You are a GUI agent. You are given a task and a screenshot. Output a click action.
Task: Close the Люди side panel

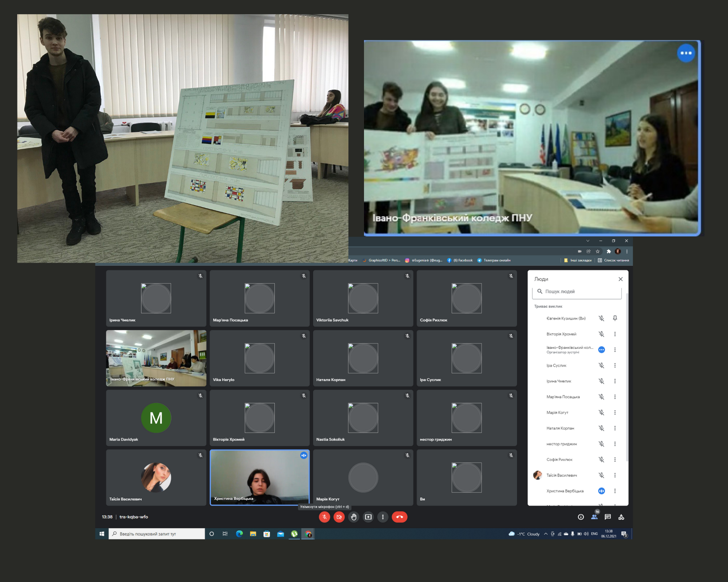[x=621, y=279]
